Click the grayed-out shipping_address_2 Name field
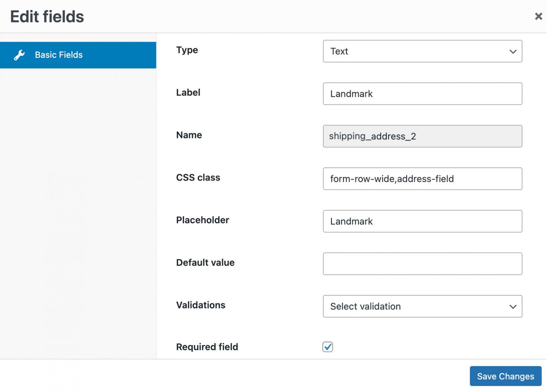The image size is (546, 392). (x=422, y=136)
